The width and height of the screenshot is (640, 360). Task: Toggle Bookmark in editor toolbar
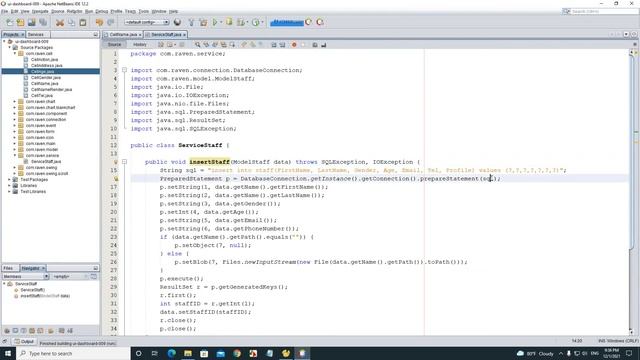(260, 44)
